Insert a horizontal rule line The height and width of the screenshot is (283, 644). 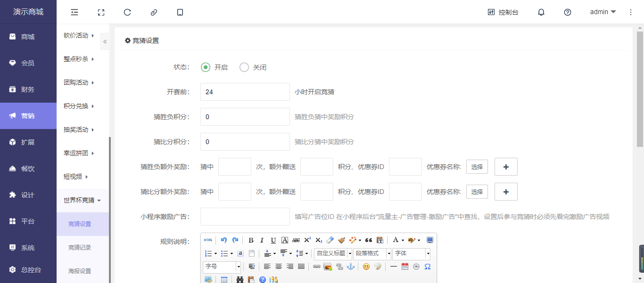point(394,267)
